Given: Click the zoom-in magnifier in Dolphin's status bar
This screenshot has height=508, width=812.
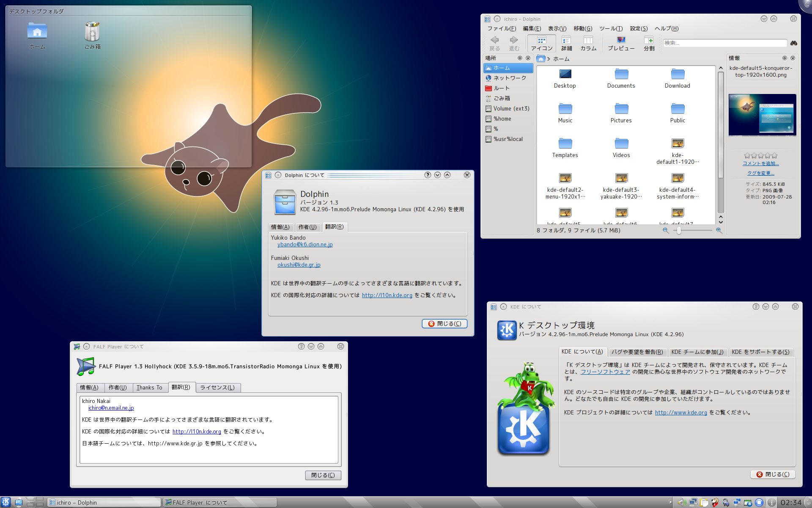Looking at the screenshot, I should (719, 230).
